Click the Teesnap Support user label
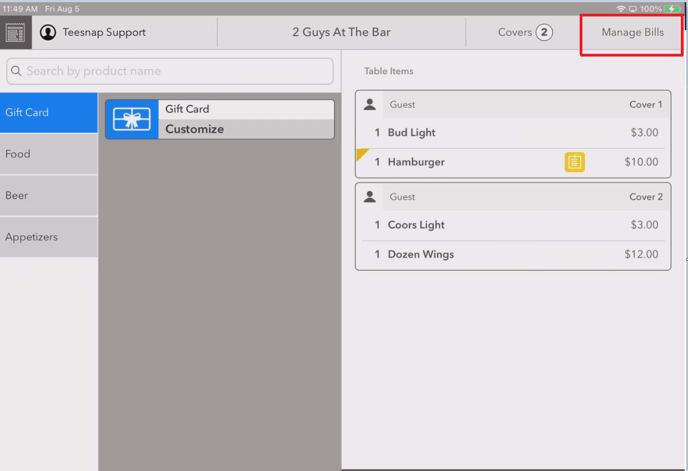The height and width of the screenshot is (471, 688). 104,32
